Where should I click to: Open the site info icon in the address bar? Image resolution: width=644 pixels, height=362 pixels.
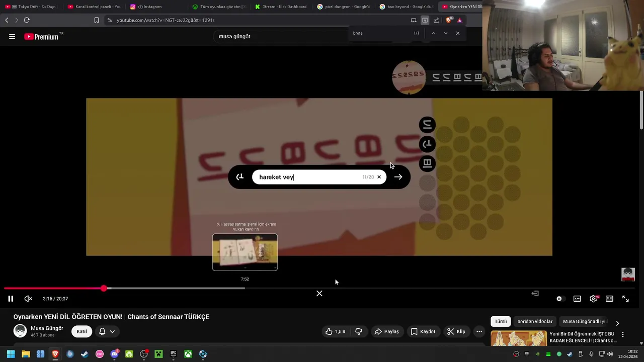[x=109, y=20]
